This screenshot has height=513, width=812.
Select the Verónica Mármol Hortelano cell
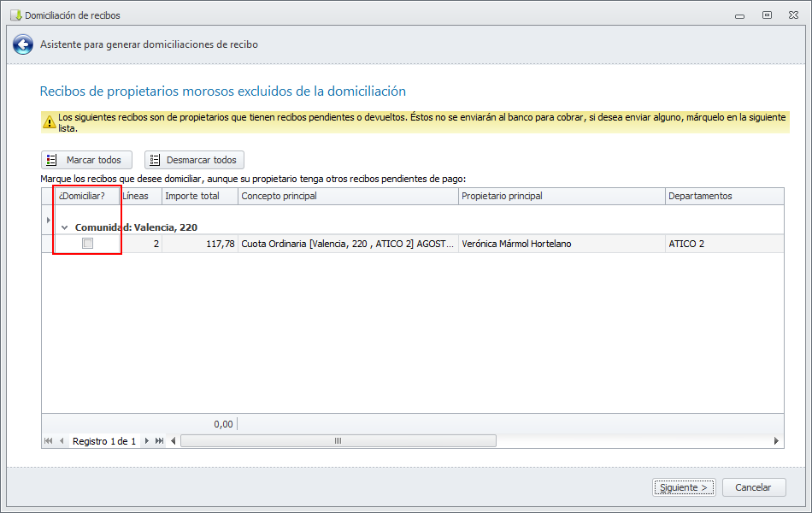click(562, 244)
